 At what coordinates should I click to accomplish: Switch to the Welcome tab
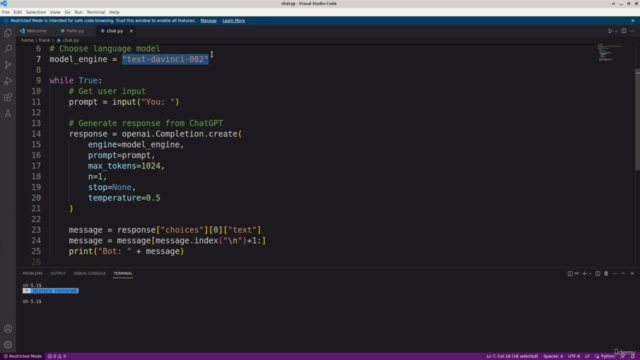coord(33,31)
